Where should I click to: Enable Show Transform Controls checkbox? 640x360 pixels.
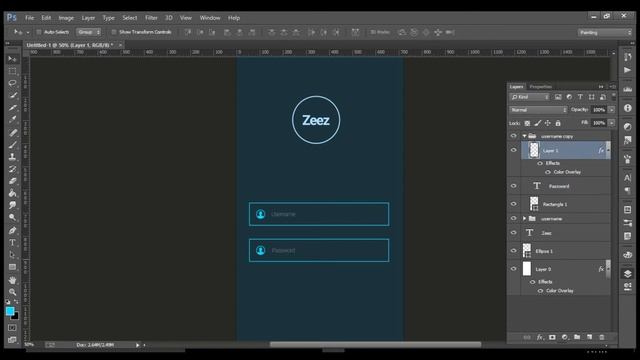(x=114, y=32)
